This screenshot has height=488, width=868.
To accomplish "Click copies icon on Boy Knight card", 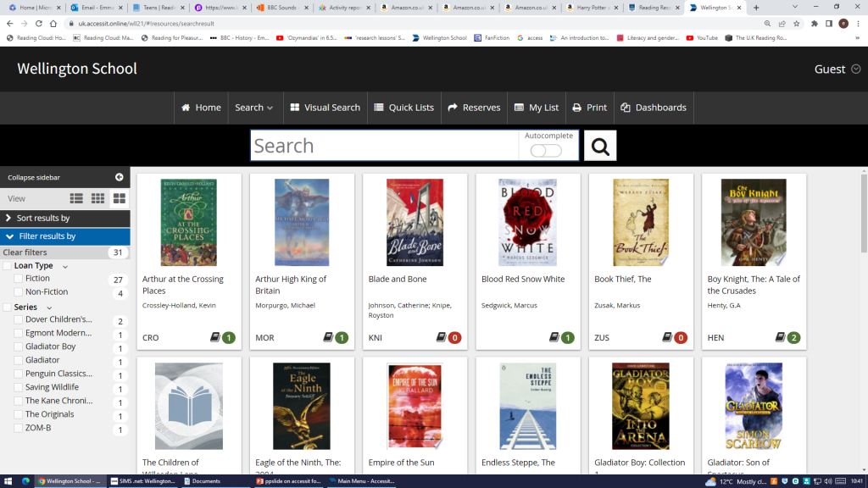I will pos(780,337).
